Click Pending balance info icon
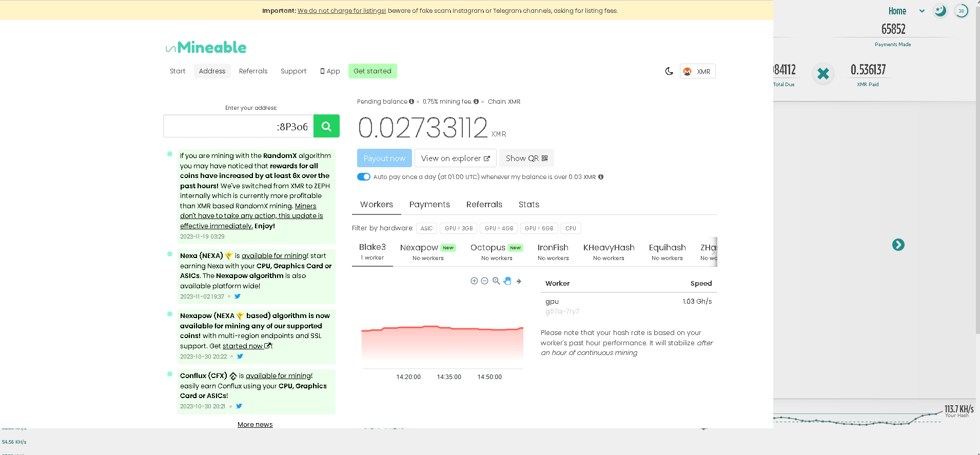This screenshot has width=980, height=455. [411, 102]
